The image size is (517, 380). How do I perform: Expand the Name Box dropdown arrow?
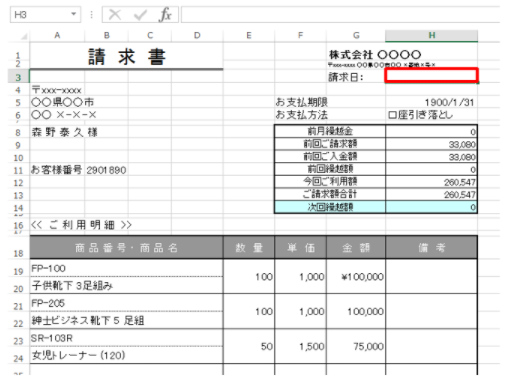pos(74,14)
